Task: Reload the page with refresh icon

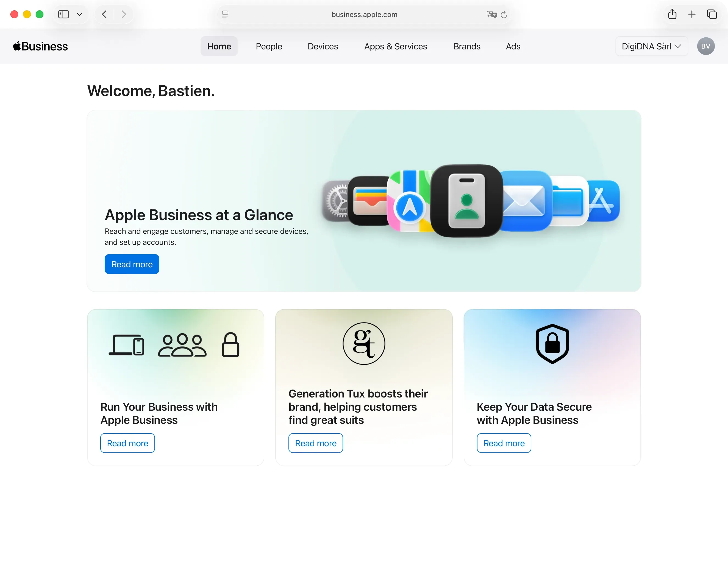Action: point(504,14)
